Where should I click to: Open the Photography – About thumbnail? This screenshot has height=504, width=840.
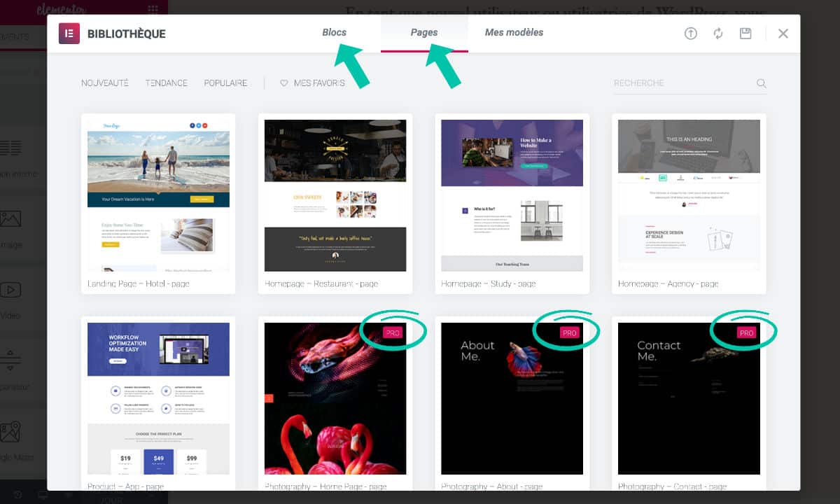(512, 398)
